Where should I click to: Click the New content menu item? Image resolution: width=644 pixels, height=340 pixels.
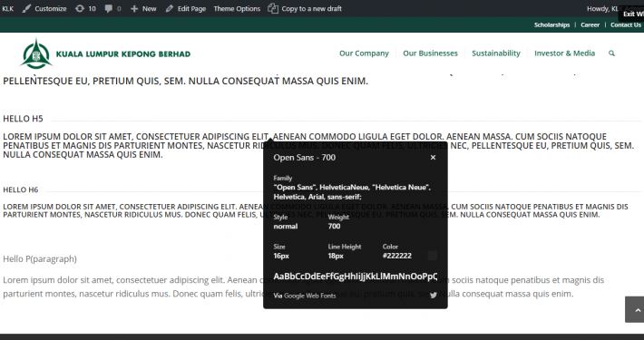(143, 9)
